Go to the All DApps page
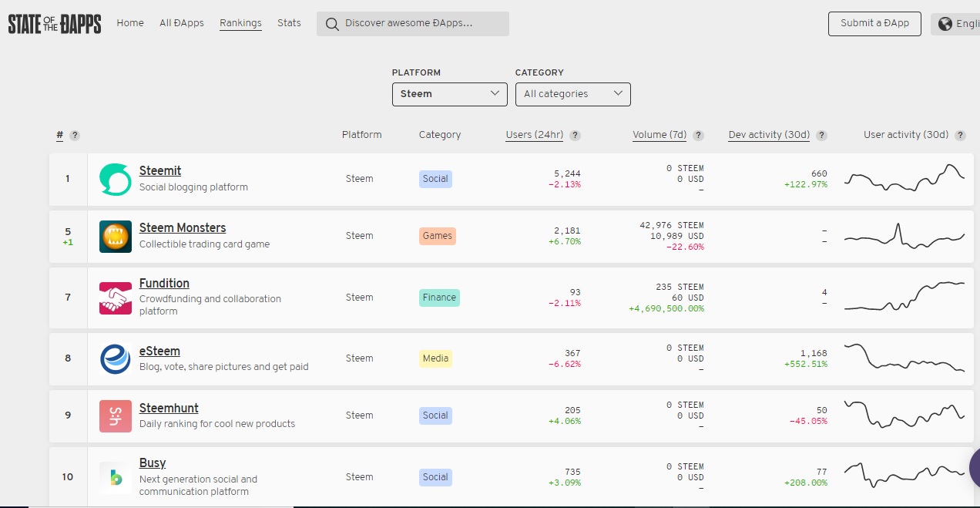The height and width of the screenshot is (508, 980). pyautogui.click(x=182, y=23)
